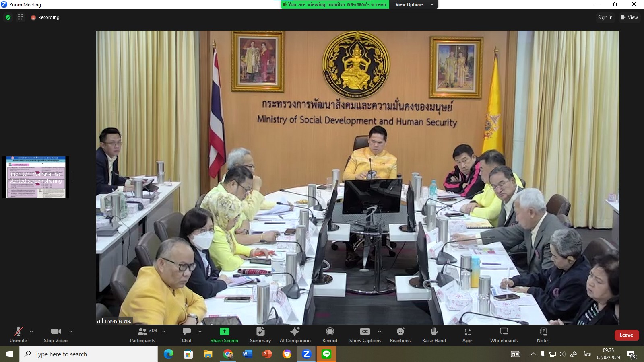Viewport: 644px width, 362px height.
Task: Unmute the microphone
Action: point(19,335)
